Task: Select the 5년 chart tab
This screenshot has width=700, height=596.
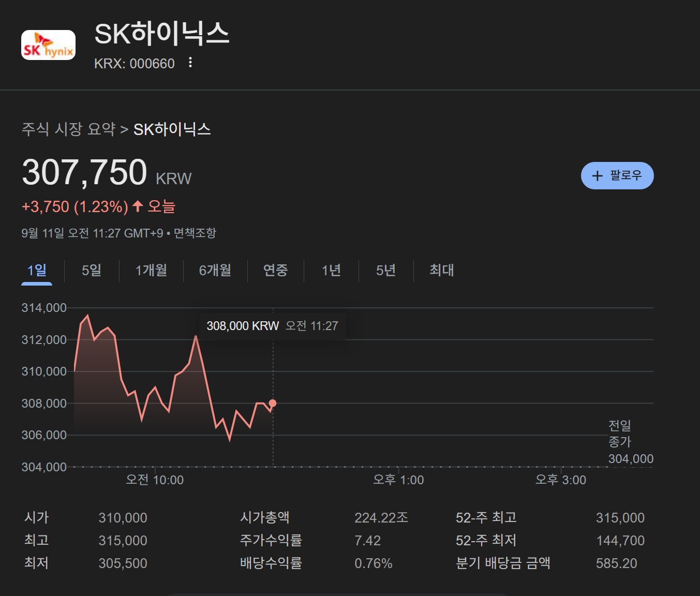Action: click(x=386, y=270)
